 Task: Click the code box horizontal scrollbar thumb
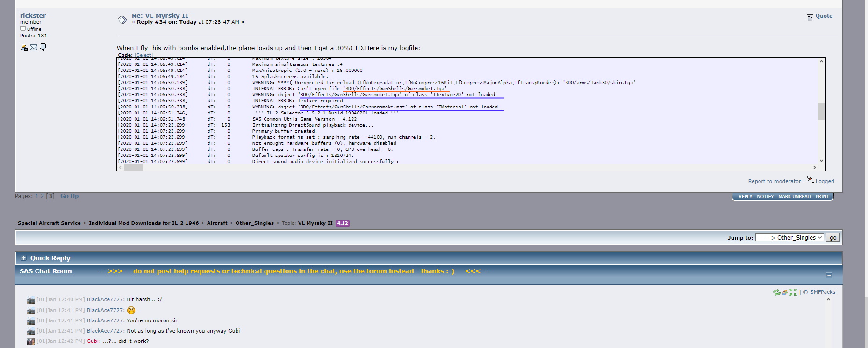[133, 168]
